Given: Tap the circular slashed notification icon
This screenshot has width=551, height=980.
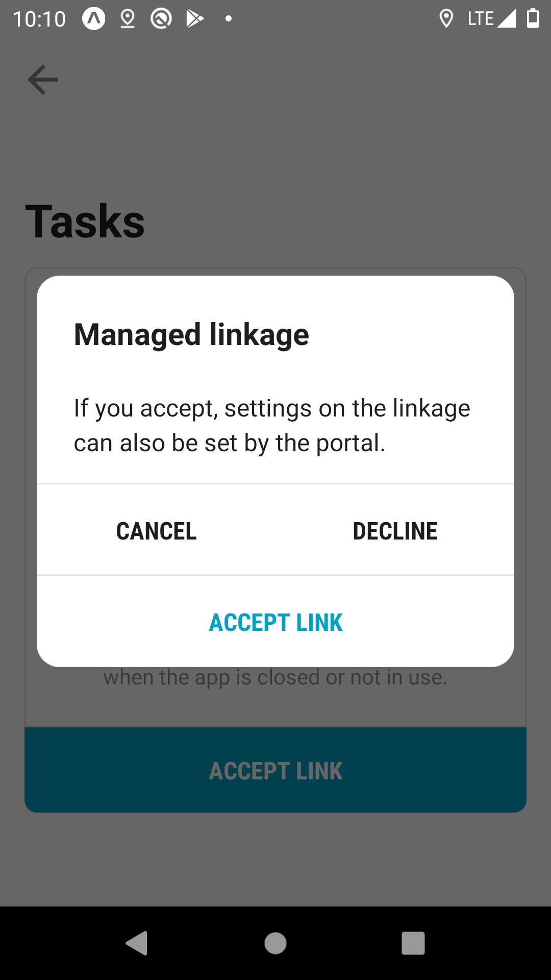Looking at the screenshot, I should [x=161, y=19].
